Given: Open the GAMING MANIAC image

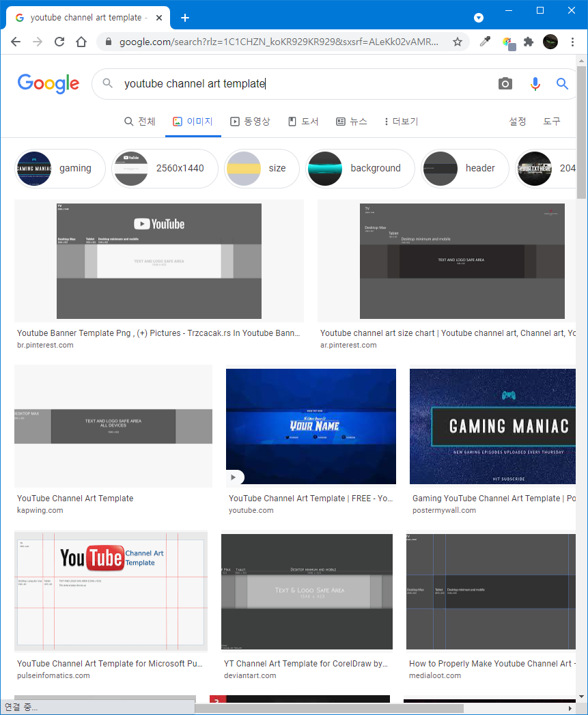Looking at the screenshot, I should click(492, 426).
